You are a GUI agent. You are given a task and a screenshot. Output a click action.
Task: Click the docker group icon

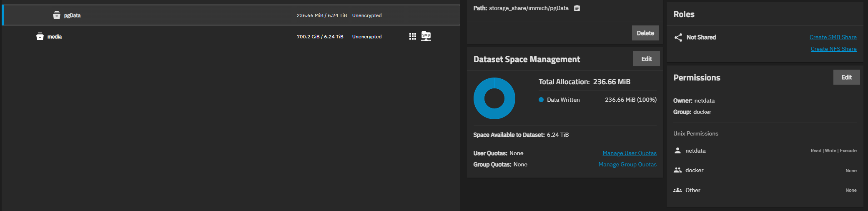pyautogui.click(x=678, y=170)
